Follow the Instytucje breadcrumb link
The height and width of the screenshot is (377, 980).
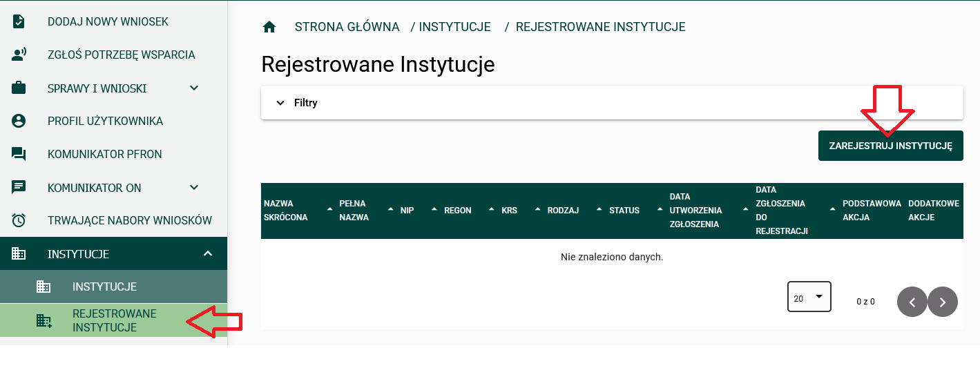454,27
